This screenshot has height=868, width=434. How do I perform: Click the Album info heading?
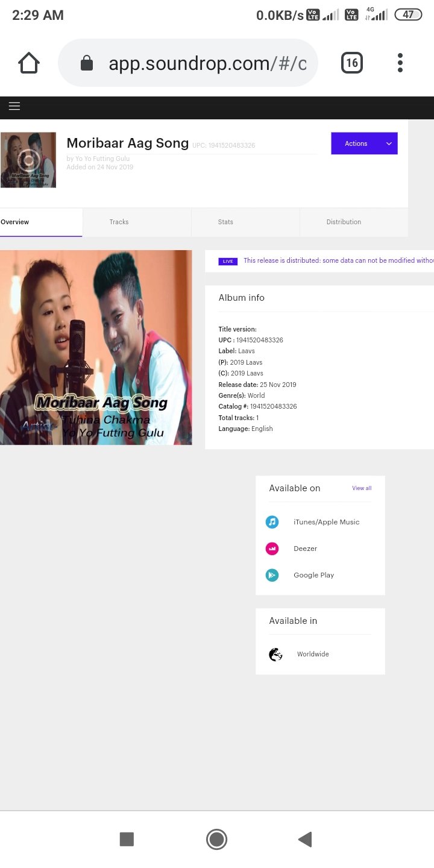[x=241, y=298]
